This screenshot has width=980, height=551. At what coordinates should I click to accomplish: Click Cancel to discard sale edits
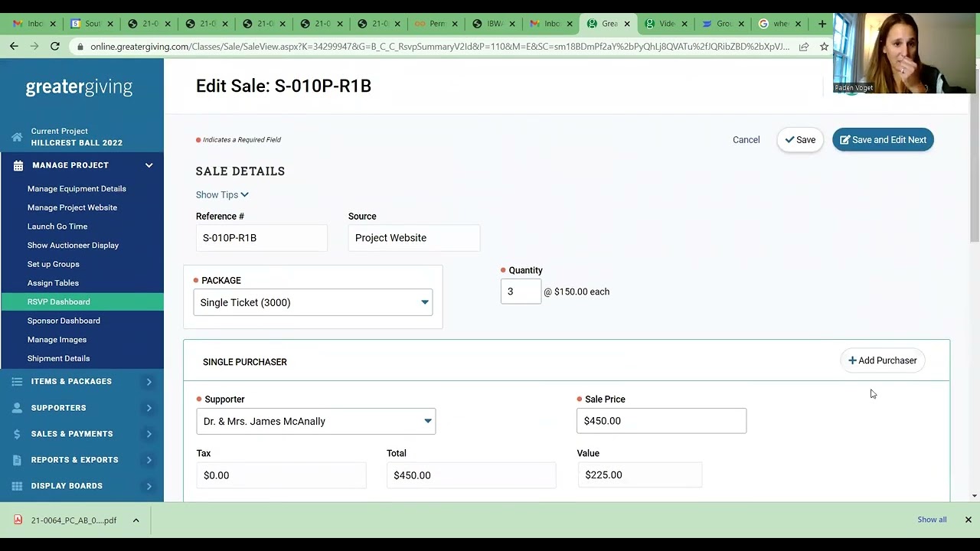click(746, 140)
